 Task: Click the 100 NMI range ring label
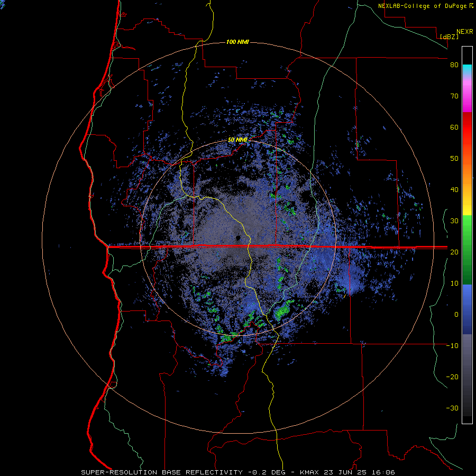237,42
